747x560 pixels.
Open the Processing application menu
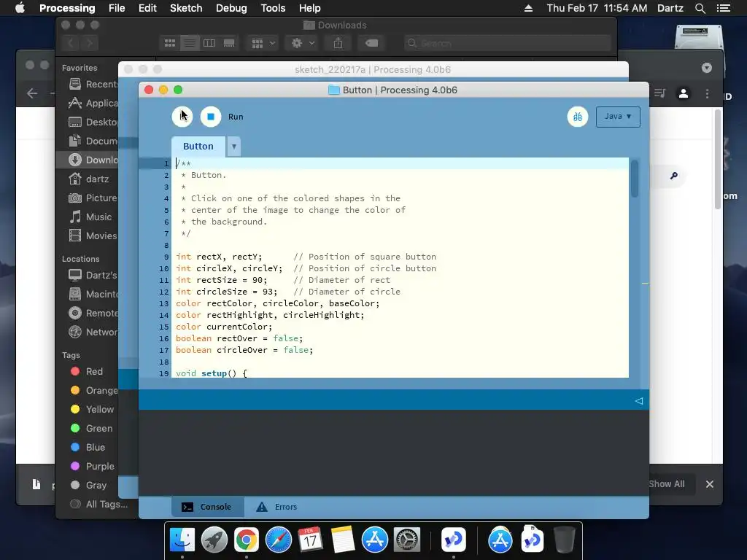tap(67, 8)
